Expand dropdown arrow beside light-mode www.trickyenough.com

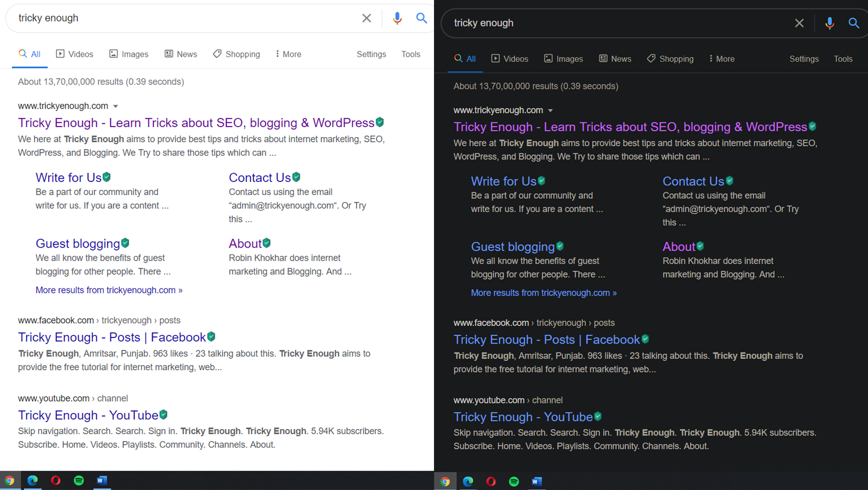116,106
